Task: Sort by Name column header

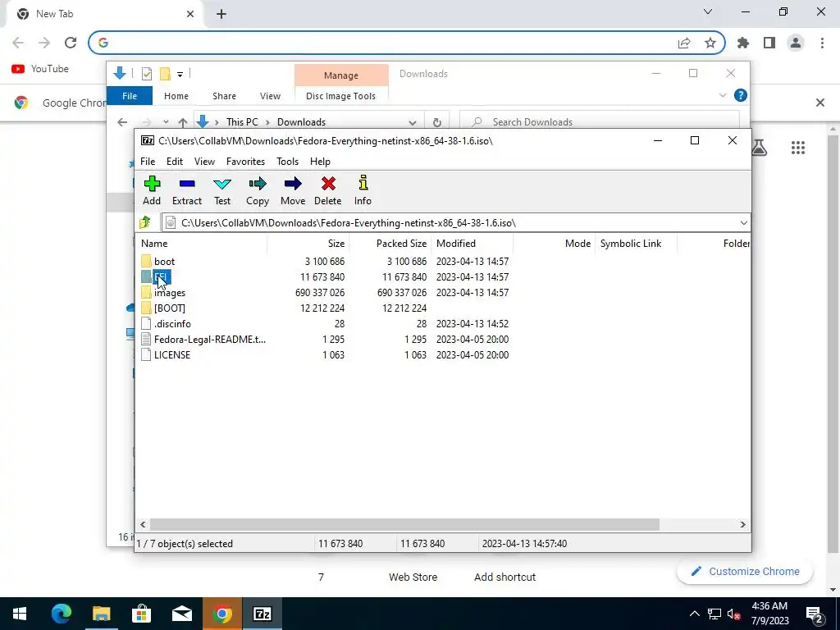Action: tap(201, 243)
